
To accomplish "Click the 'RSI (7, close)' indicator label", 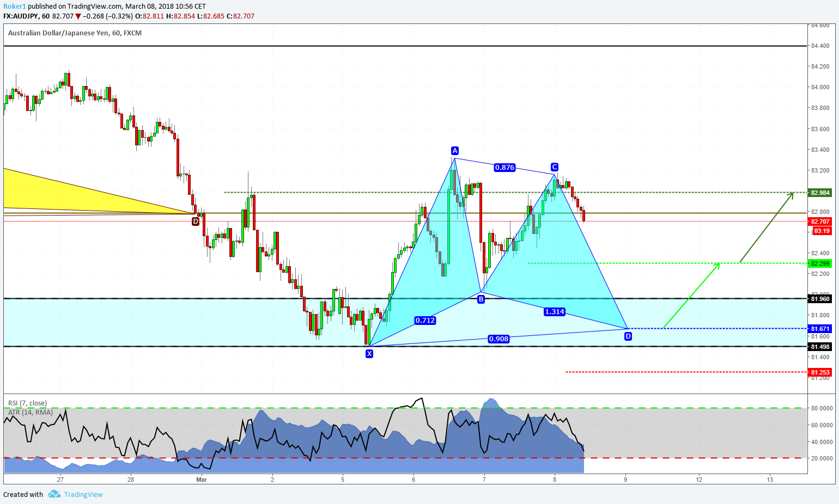I will point(27,403).
